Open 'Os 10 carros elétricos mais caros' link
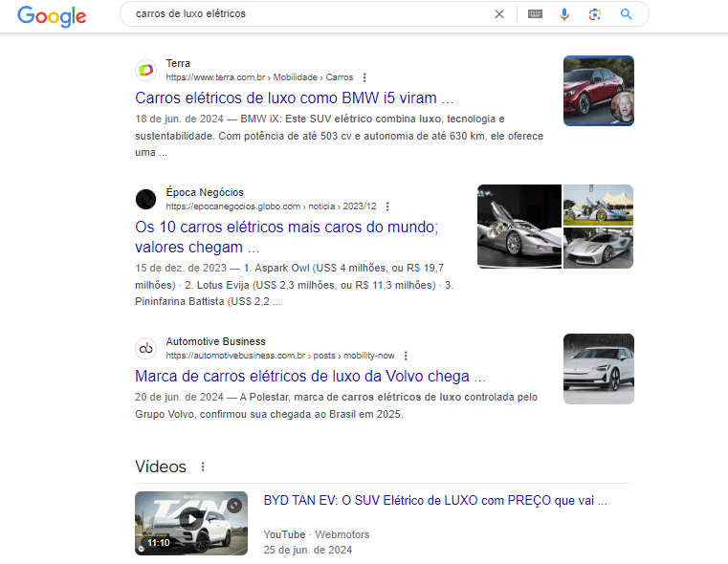Image resolution: width=728 pixels, height=564 pixels. [x=286, y=237]
